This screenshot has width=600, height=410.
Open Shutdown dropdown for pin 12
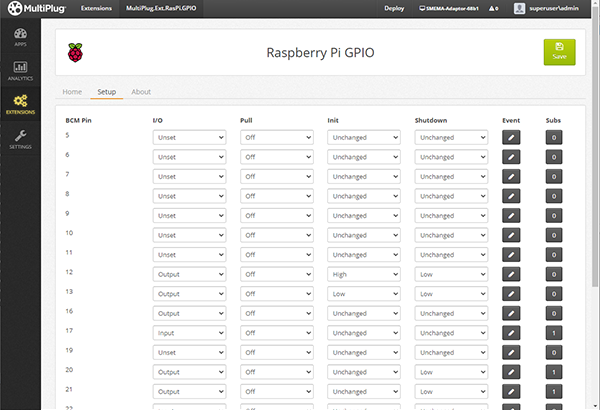point(451,274)
